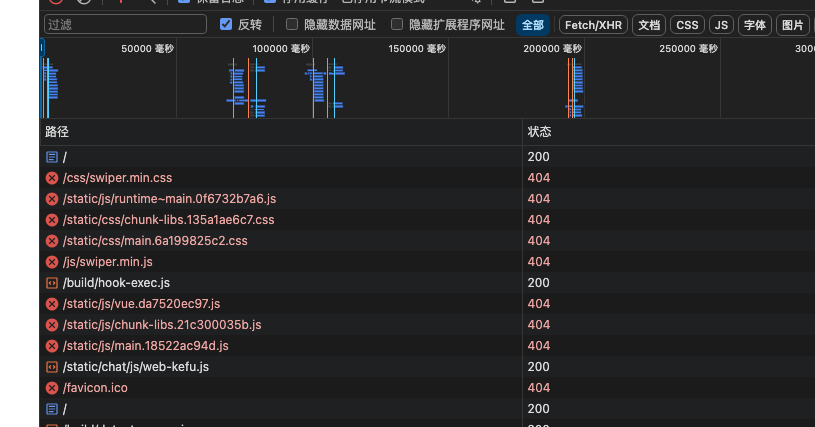Viewport: 815px width, 427px height.
Task: Click the 404 status of /js/swiper.min.js
Action: 538,262
